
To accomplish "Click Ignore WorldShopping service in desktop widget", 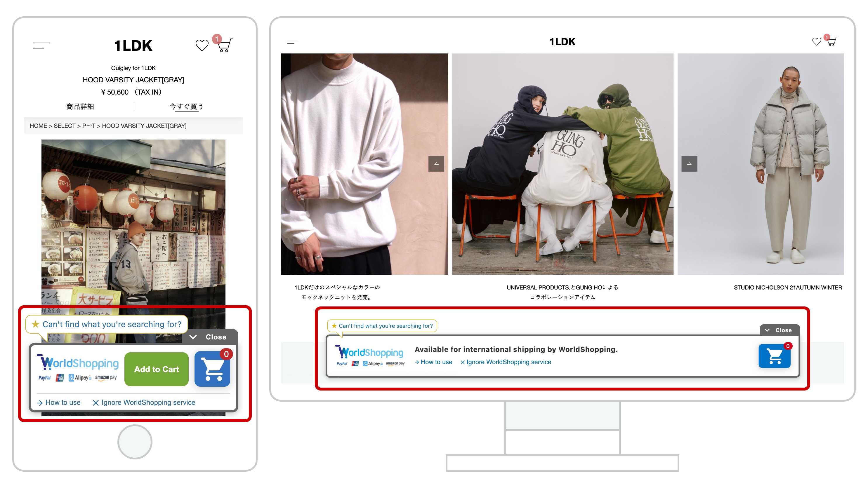I will coord(506,362).
